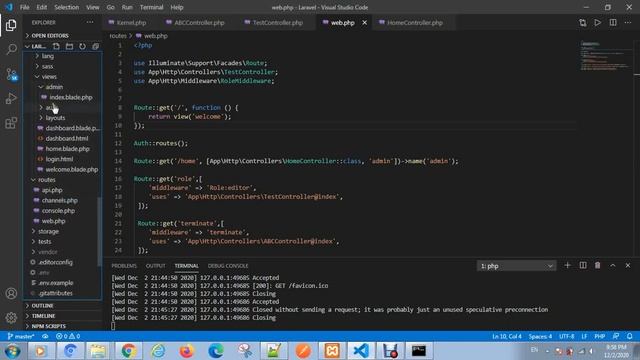
Task: Maximize the terminal panel size
Action: (x=613, y=265)
